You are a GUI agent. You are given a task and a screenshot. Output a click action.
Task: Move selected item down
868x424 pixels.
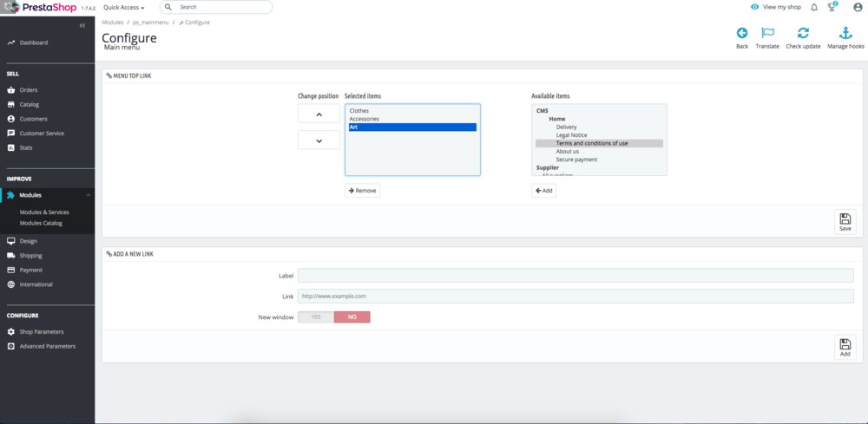click(319, 140)
